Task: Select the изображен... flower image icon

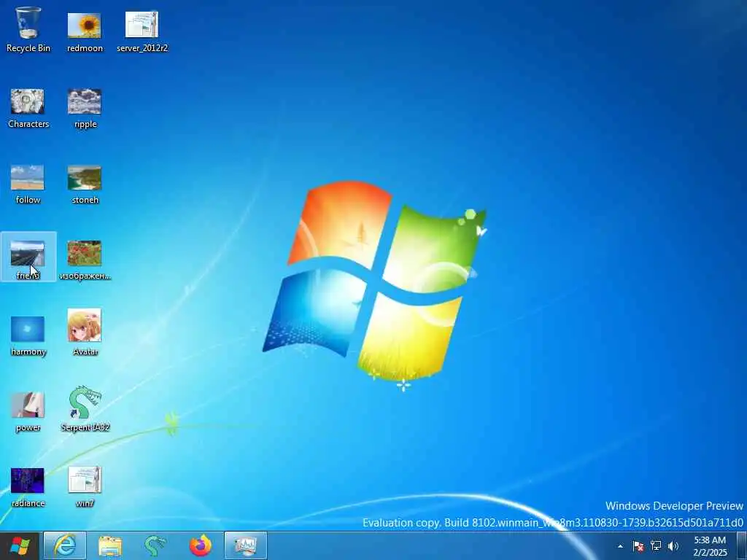Action: 85,260
